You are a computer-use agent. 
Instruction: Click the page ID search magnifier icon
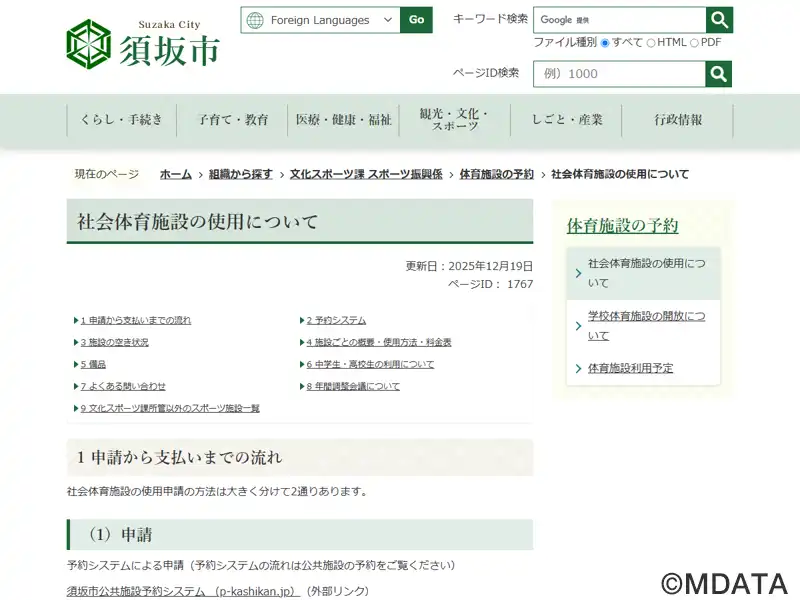718,74
